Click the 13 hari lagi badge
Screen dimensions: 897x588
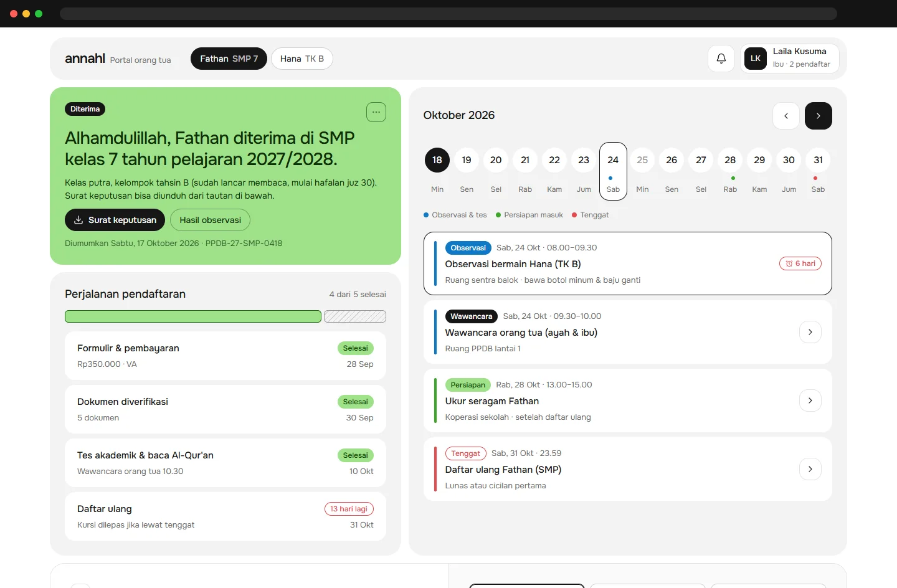(x=349, y=509)
